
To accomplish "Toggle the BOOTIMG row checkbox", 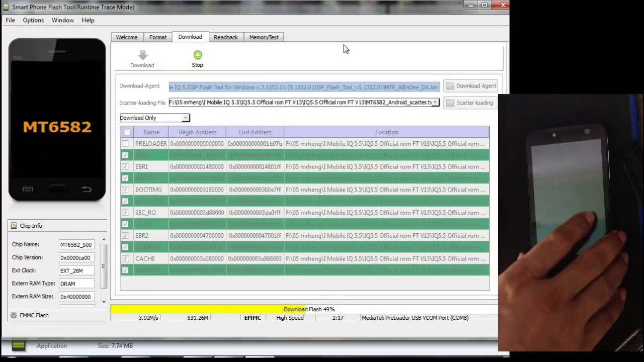I will (x=125, y=190).
